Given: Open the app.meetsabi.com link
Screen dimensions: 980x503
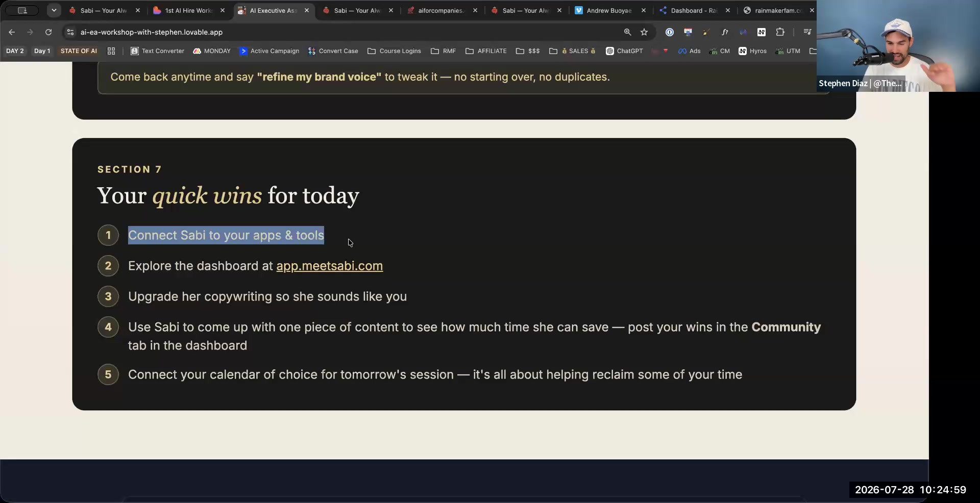Looking at the screenshot, I should coord(329,266).
